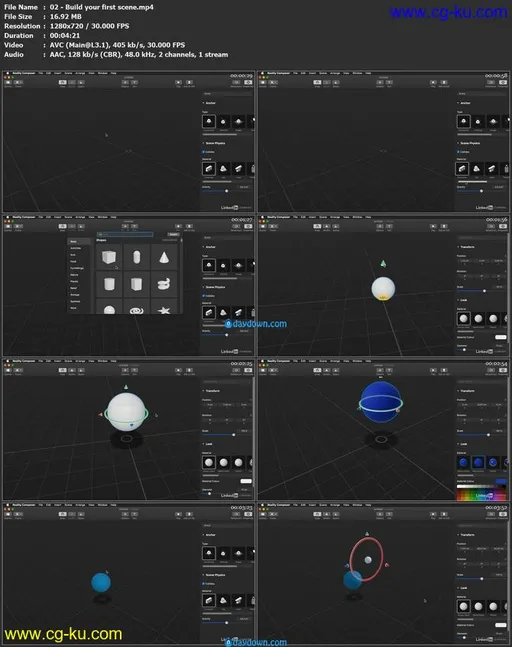This screenshot has width=512, height=647.
Task: Select the second physics material thumbnail in the 00:00:29 frame
Action: pos(223,168)
